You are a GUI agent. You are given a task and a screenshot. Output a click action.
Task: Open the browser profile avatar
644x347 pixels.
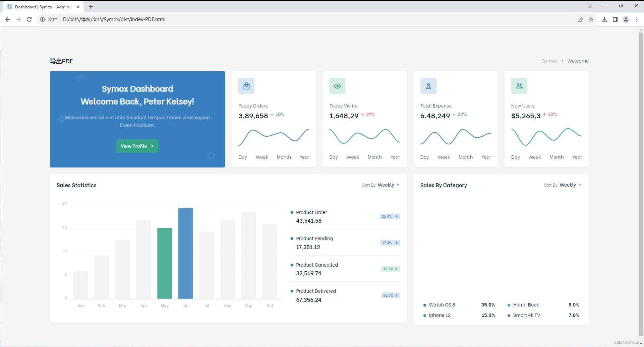[626, 19]
